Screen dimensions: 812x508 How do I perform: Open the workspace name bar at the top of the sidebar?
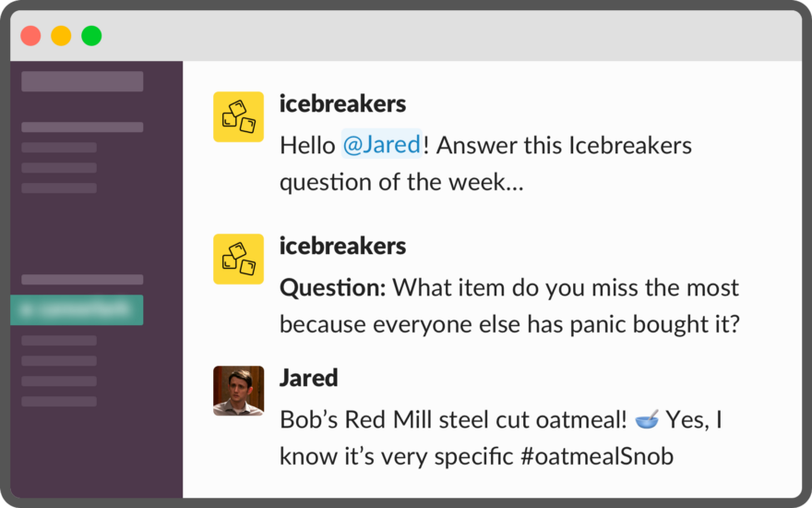tap(82, 81)
